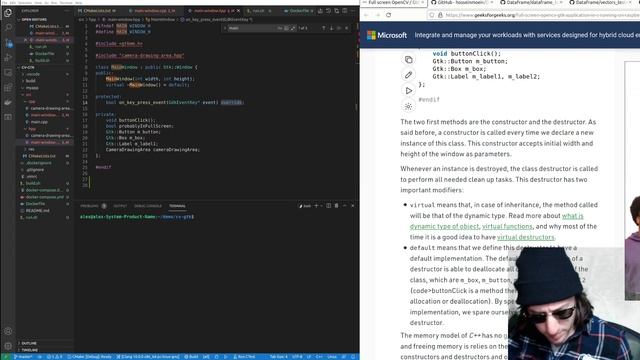Switch to the Dockerfile editor tab
This screenshot has height=360, width=640.
click(x=300, y=11)
